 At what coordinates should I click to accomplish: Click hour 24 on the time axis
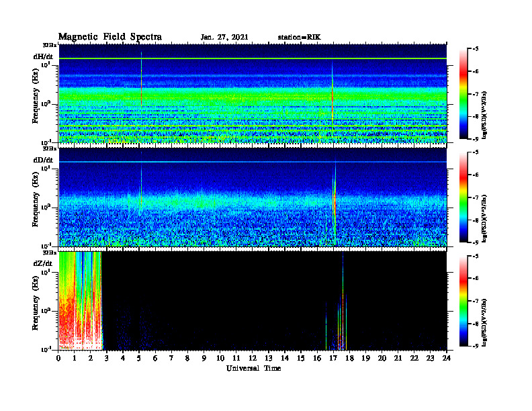tap(447, 359)
